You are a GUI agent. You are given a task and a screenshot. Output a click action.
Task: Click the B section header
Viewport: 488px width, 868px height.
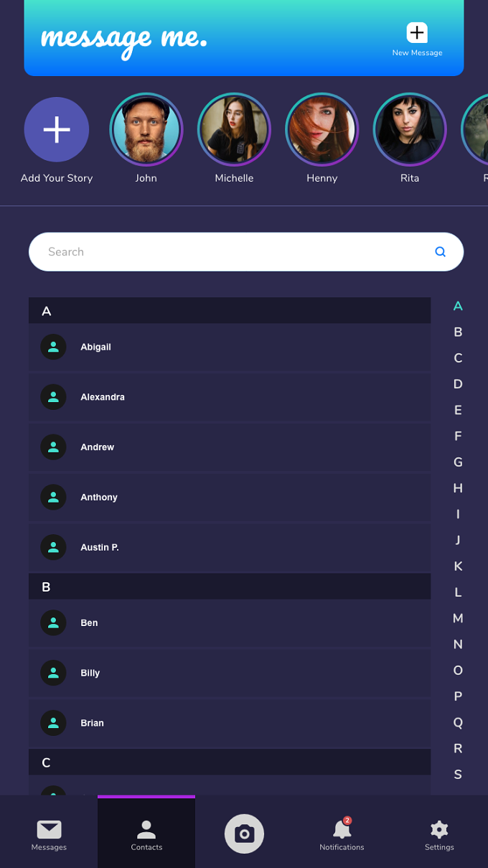point(230,587)
